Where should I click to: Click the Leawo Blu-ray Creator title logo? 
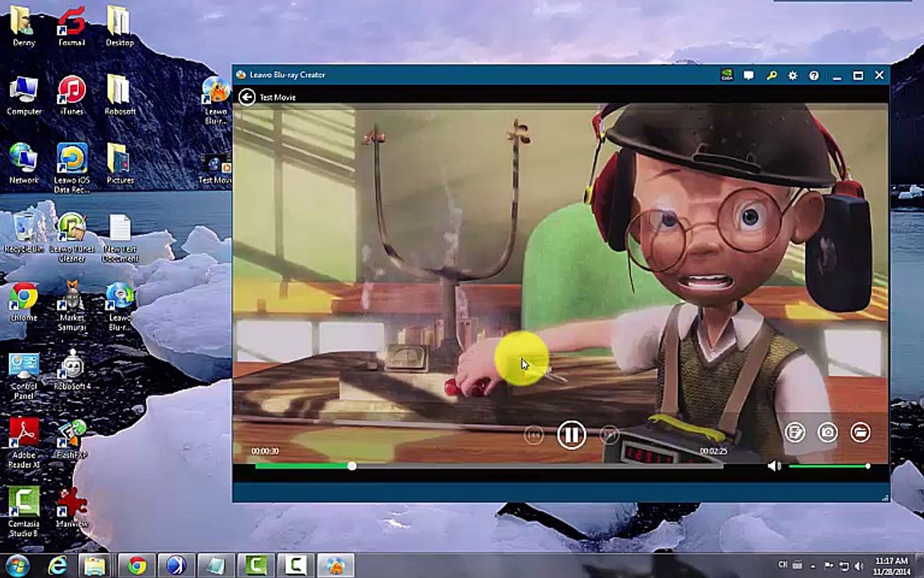[x=241, y=75]
